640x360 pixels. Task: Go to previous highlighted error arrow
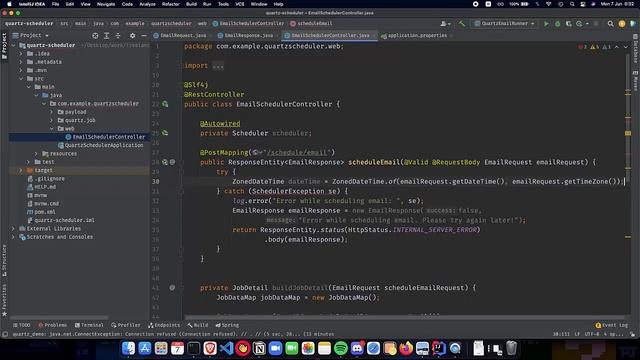tap(617, 47)
